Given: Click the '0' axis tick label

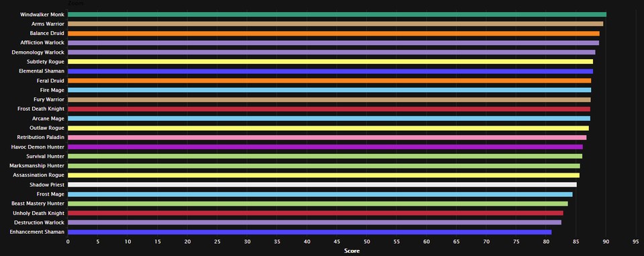Looking at the screenshot, I should 68,242.
